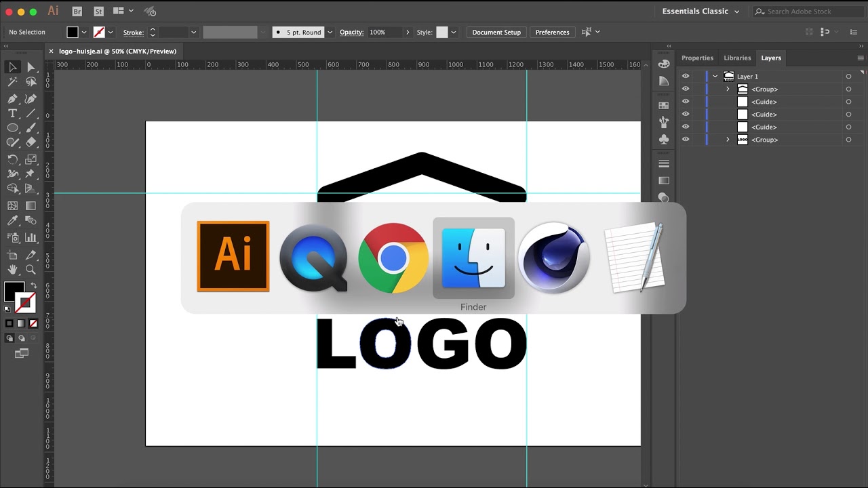Click the Stroke swatch in toolbar
868x488 pixels.
[x=26, y=304]
